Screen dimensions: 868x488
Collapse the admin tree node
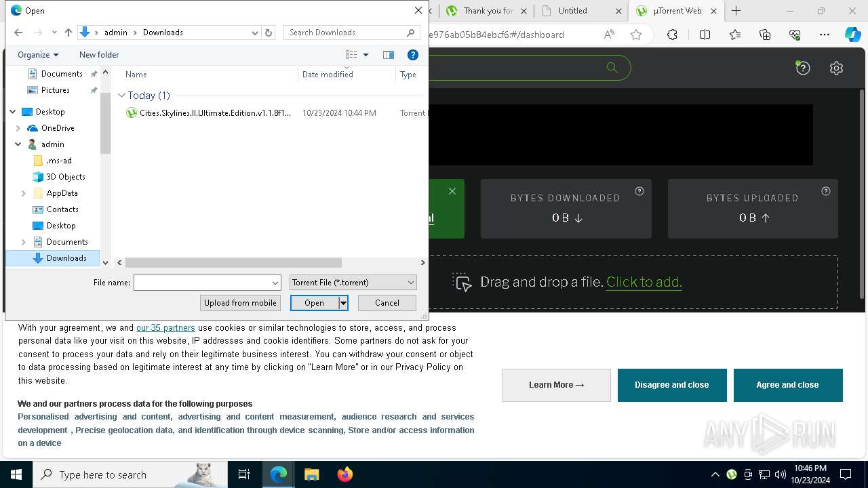coord(18,144)
